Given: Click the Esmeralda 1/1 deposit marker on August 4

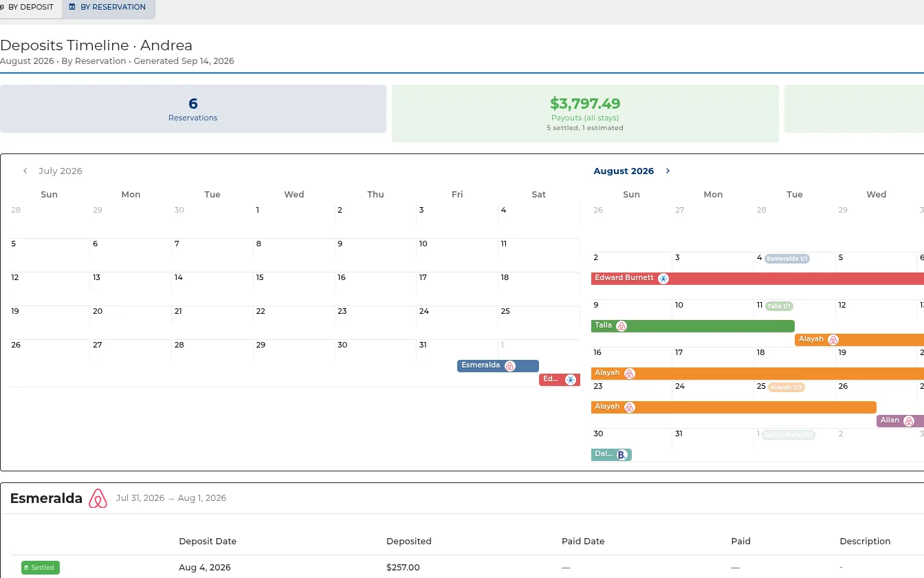Looking at the screenshot, I should click(x=787, y=259).
